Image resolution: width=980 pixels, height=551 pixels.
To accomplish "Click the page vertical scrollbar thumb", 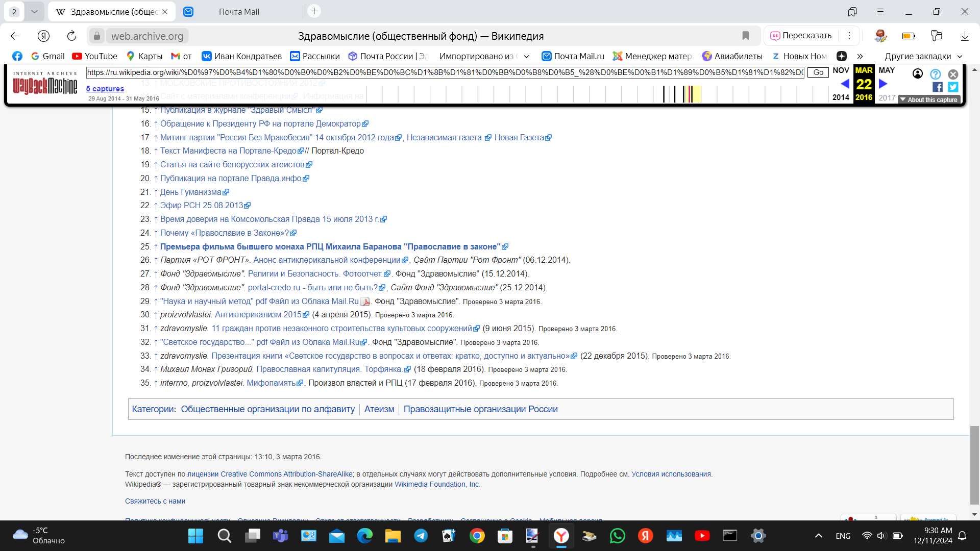I will pyautogui.click(x=974, y=464).
